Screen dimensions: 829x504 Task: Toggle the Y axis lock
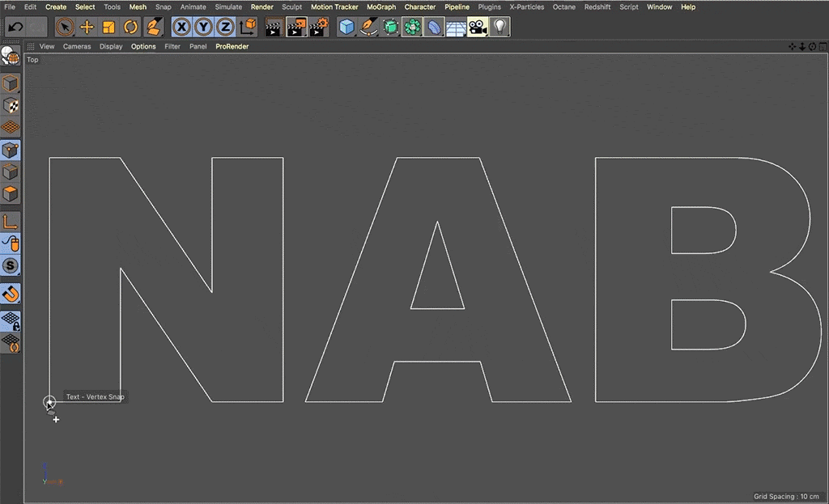tap(203, 27)
